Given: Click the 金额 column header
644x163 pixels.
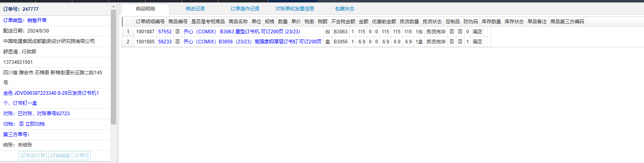Looking at the screenshot, I should point(364,22).
